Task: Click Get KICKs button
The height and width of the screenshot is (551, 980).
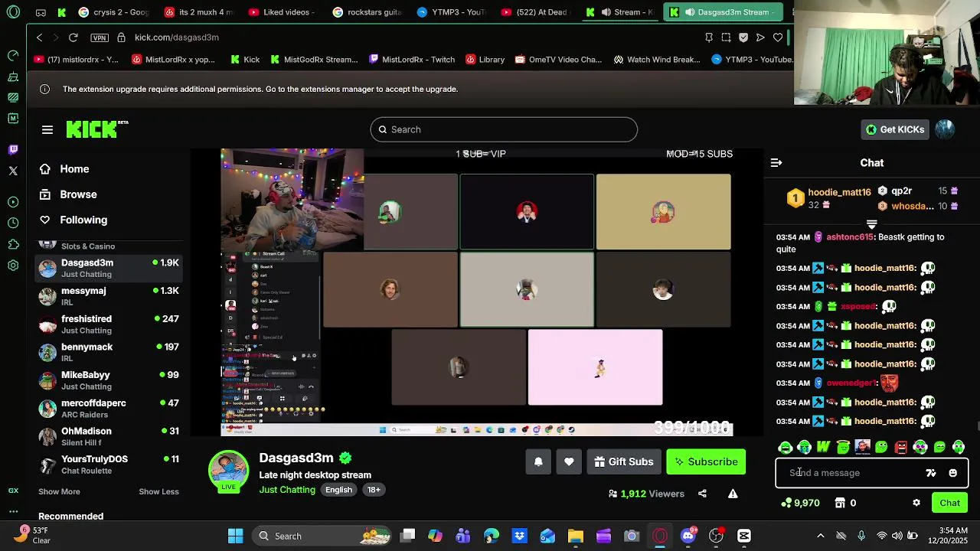Action: click(895, 129)
